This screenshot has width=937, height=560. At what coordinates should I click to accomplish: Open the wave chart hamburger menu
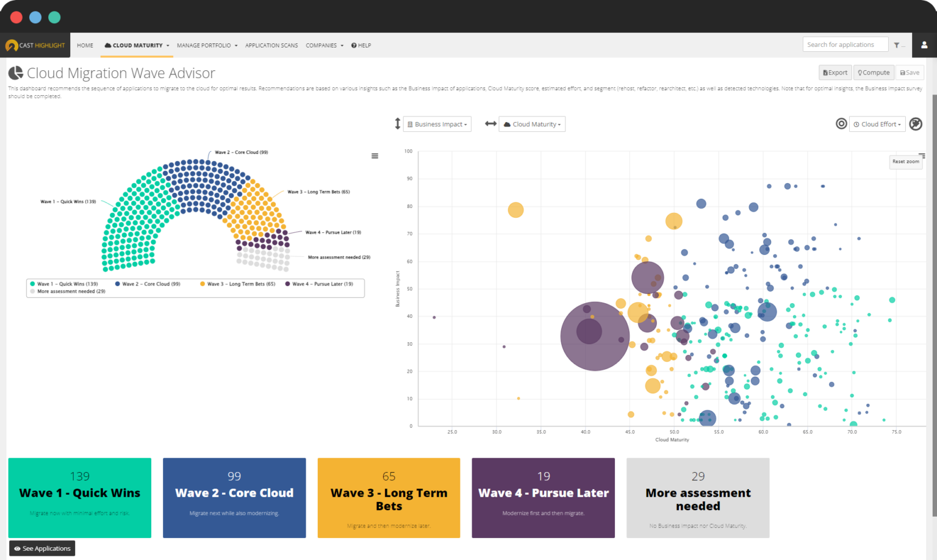tap(375, 156)
